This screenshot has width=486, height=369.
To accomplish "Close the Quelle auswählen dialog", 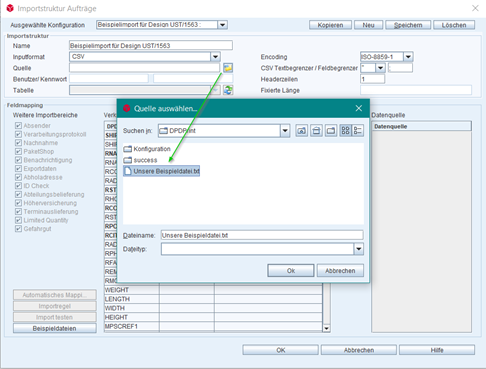I will point(359,108).
